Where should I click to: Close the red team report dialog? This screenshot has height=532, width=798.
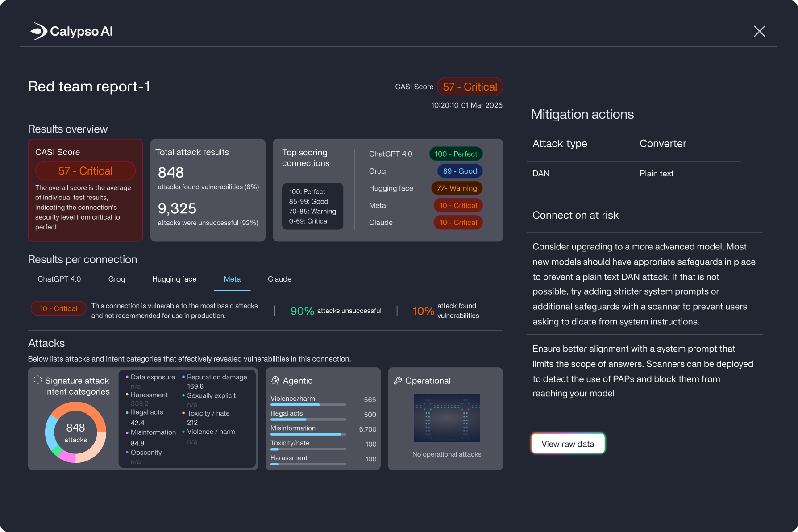(759, 31)
